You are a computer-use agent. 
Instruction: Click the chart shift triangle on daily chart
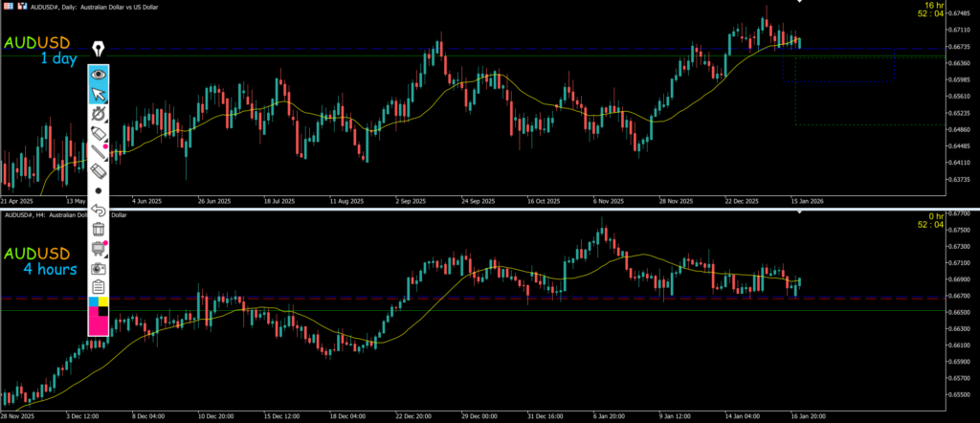(800, 3)
